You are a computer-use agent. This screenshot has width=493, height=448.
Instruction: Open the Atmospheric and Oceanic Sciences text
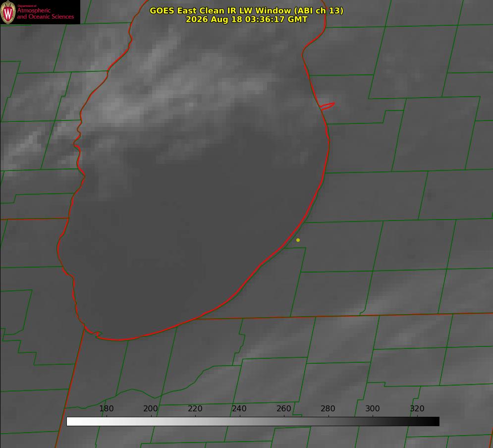point(45,13)
